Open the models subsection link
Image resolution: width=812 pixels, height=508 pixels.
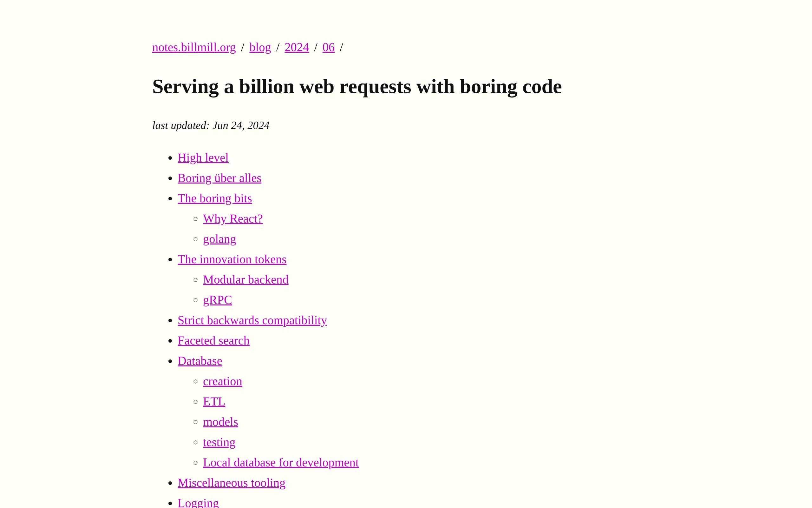pos(220,422)
